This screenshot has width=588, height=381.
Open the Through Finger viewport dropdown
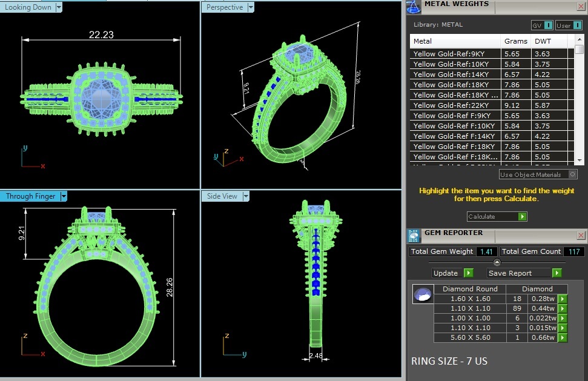[x=64, y=196]
